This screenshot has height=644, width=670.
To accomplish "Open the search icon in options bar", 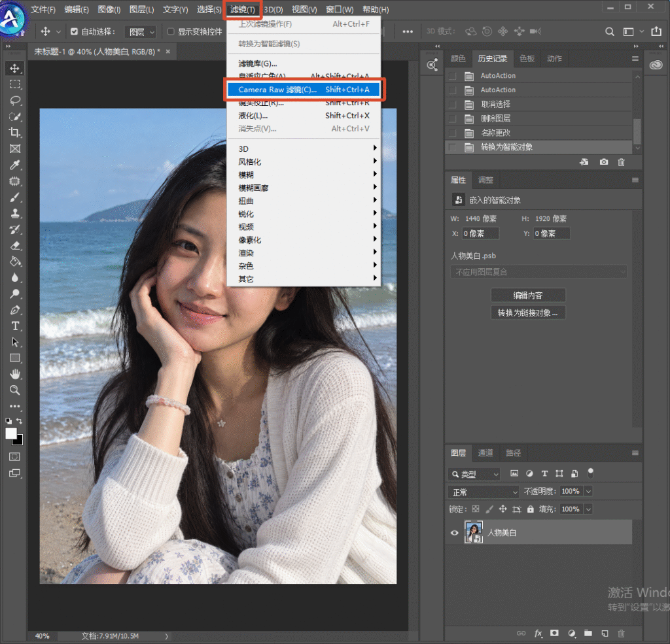I will tap(610, 31).
